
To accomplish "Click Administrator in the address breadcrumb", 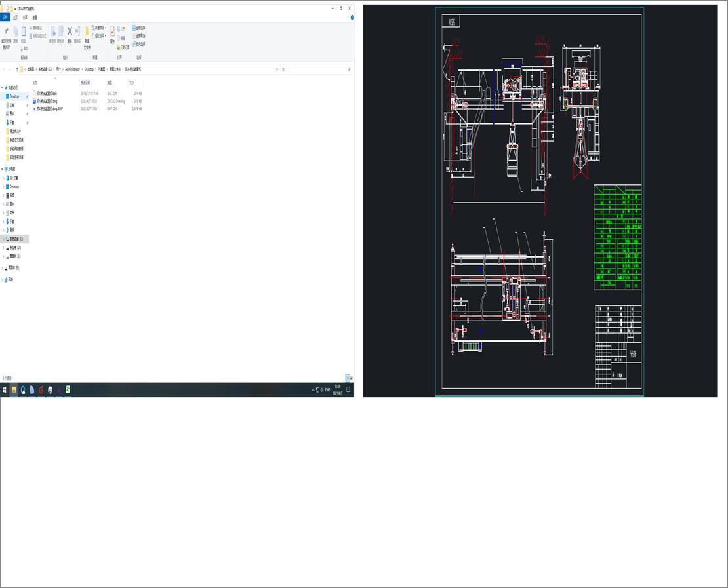I will [72, 69].
